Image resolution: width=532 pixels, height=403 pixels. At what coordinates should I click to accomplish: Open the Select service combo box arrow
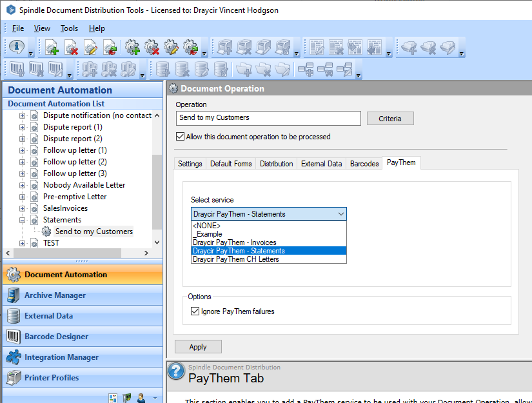coord(341,214)
